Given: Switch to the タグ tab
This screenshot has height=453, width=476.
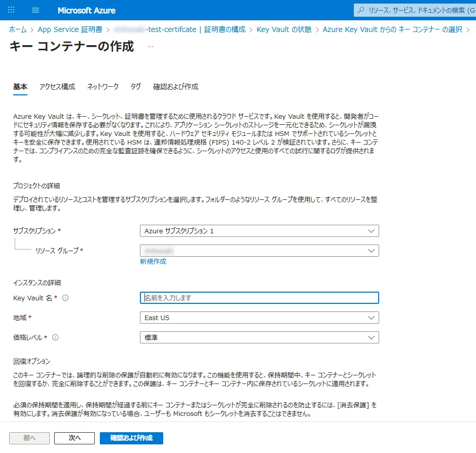Looking at the screenshot, I should pos(135,87).
